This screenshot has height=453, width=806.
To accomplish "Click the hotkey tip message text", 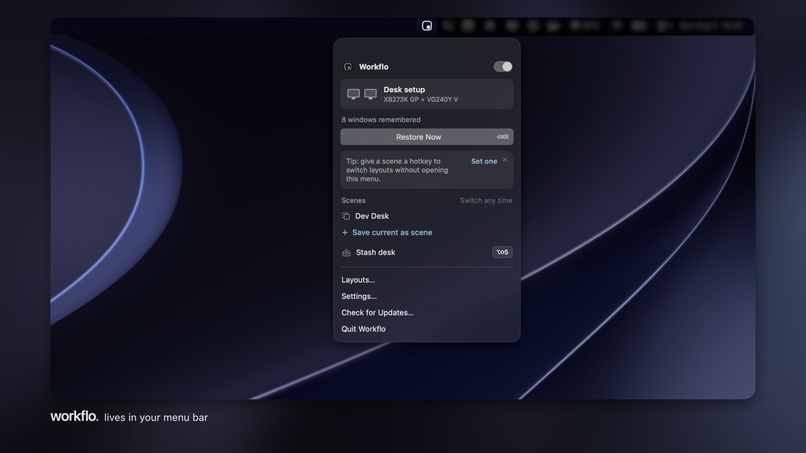I will point(397,170).
